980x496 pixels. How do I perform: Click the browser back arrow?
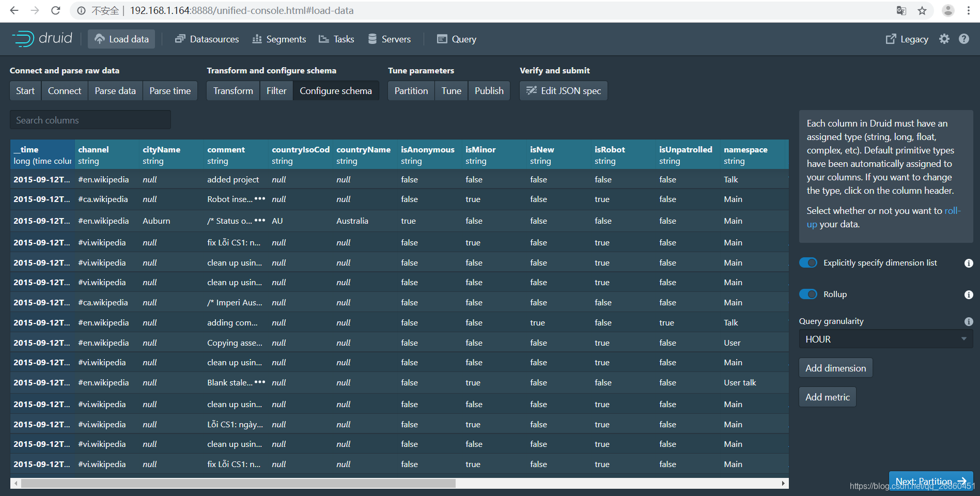14,10
